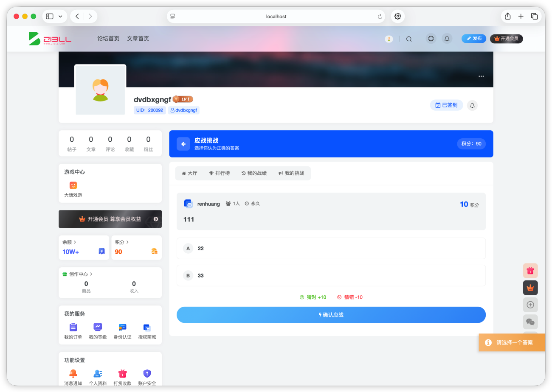Click the 开通会员 button in header

coord(506,39)
